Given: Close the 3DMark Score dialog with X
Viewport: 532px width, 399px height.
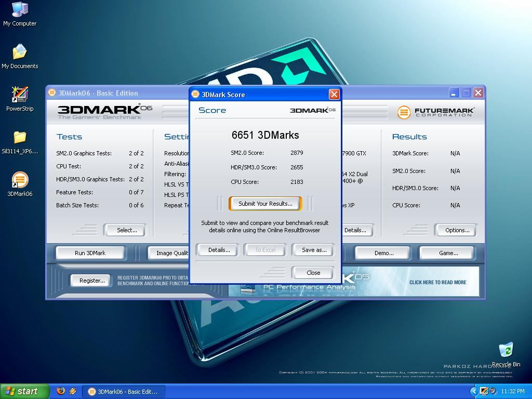Looking at the screenshot, I should tap(334, 95).
